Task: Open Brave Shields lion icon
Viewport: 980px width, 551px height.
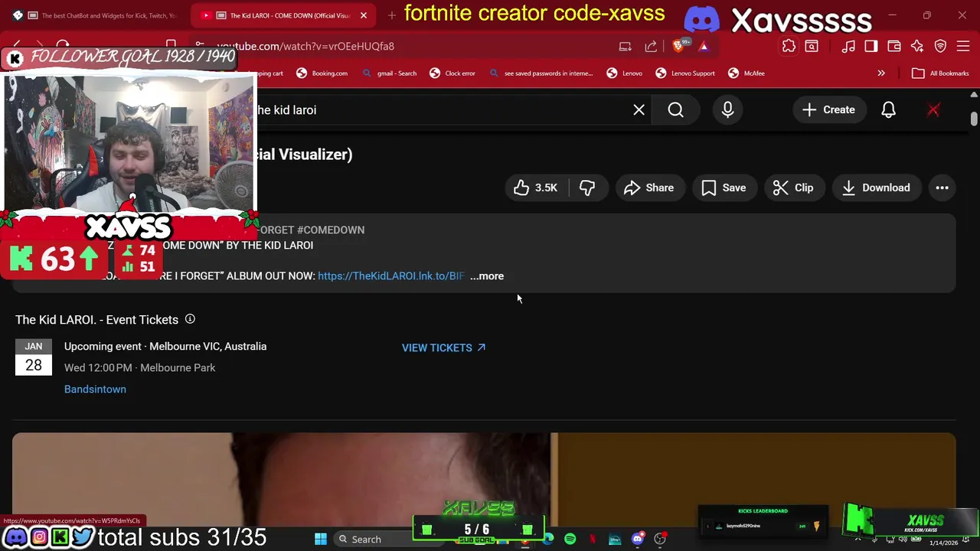Action: 680,46
